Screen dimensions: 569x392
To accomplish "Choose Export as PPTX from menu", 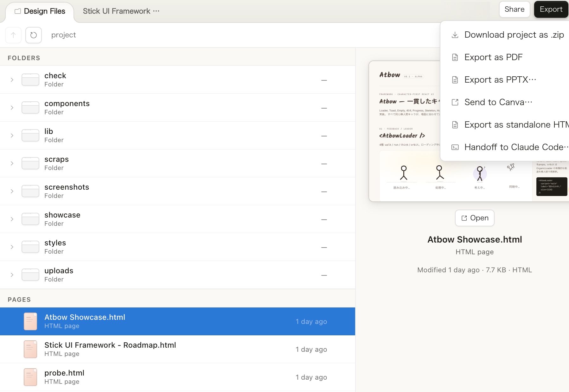I will (500, 80).
